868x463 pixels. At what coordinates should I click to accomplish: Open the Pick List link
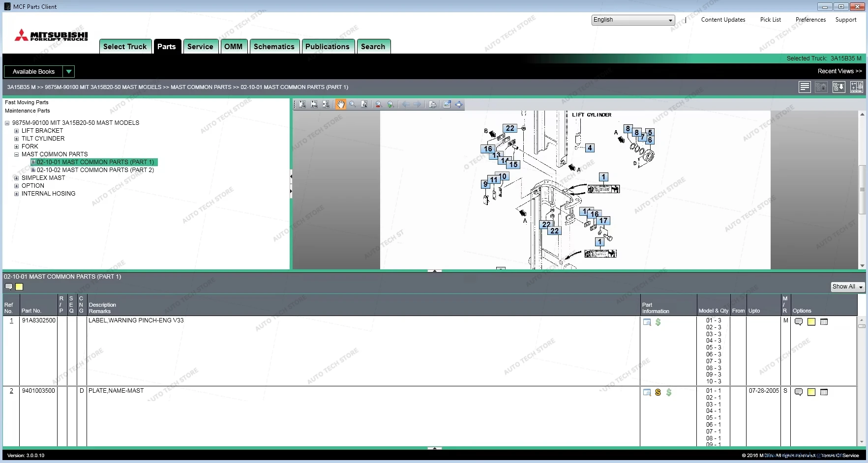pos(770,20)
